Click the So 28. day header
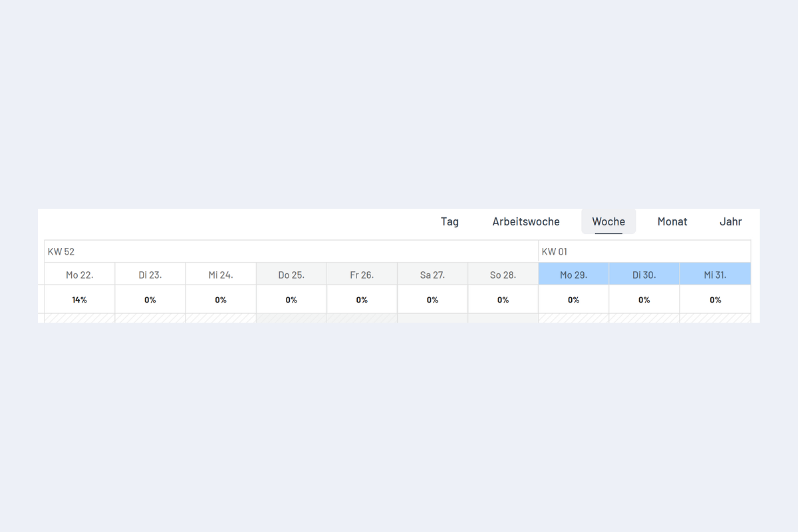Screen dimensions: 798x532 [x=503, y=275]
